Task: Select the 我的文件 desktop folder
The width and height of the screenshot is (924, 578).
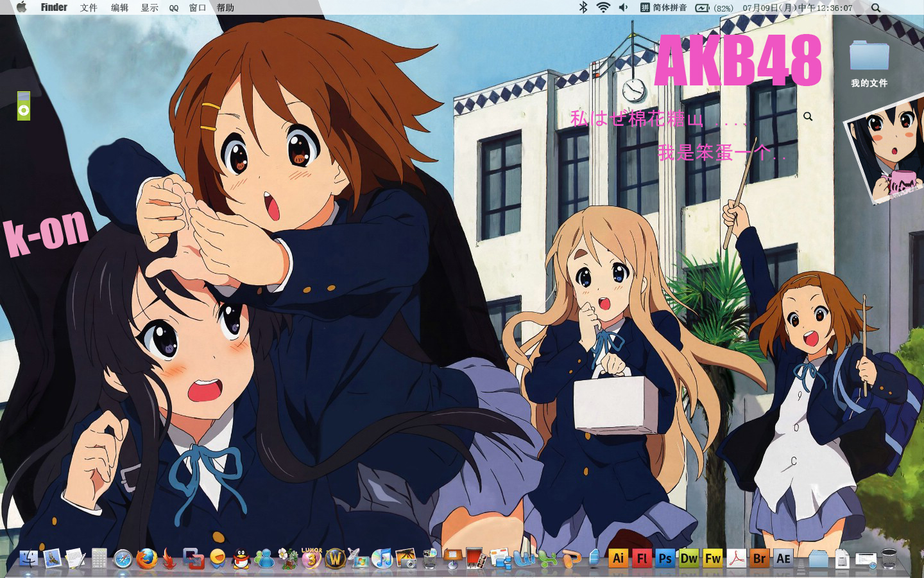Action: click(869, 64)
